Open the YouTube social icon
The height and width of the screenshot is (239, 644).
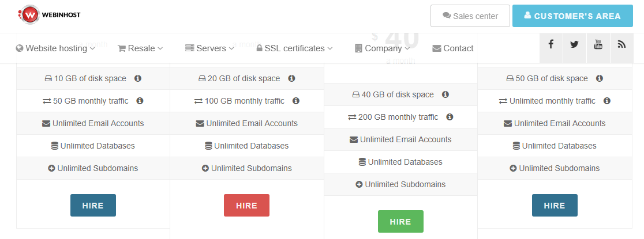pos(598,45)
